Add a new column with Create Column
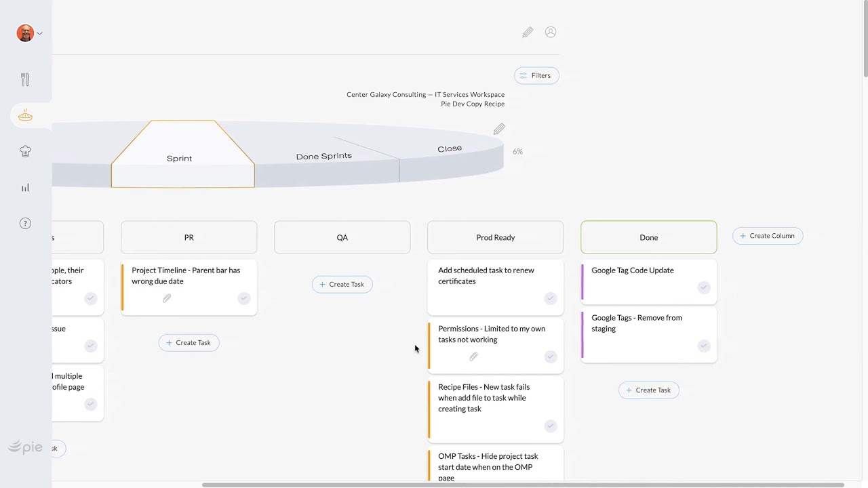The height and width of the screenshot is (488, 868). point(768,236)
